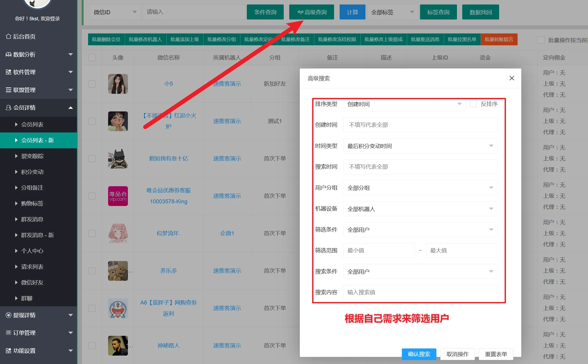Click the 标签查询 button
The image size is (588, 364).
(x=438, y=12)
